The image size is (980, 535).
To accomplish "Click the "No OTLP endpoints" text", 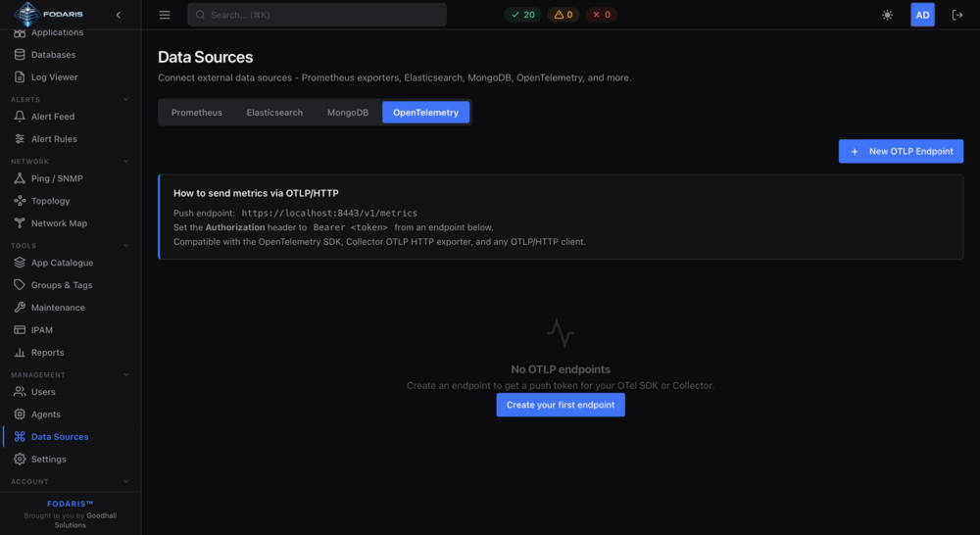I will (x=561, y=370).
